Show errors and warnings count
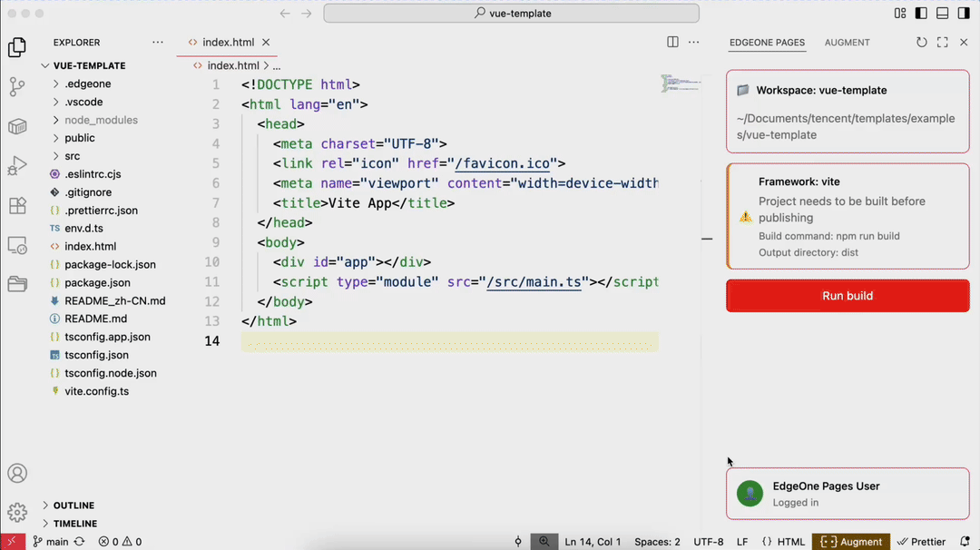 pyautogui.click(x=120, y=541)
